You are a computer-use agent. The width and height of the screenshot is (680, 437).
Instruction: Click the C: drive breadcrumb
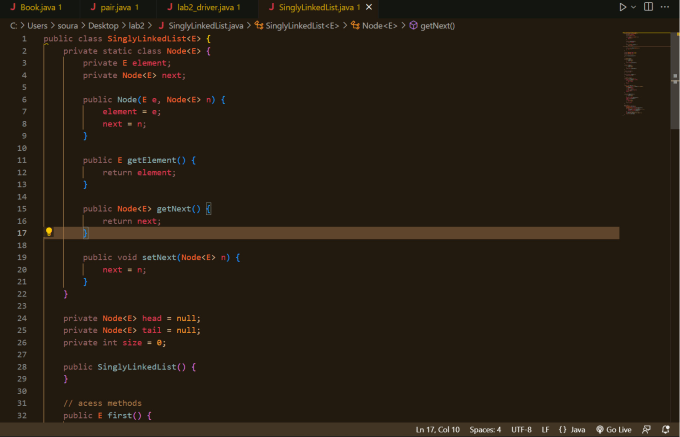pos(14,26)
